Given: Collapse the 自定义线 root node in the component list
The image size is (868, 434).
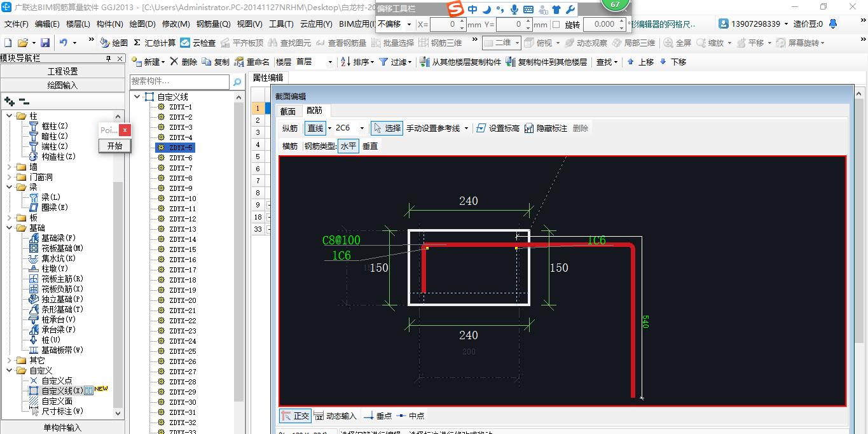Looking at the screenshot, I should coord(137,97).
